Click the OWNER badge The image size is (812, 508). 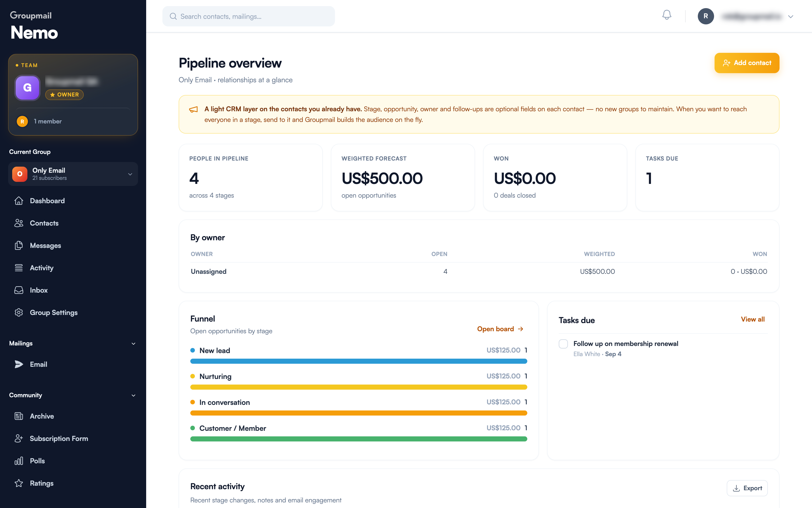pos(64,95)
